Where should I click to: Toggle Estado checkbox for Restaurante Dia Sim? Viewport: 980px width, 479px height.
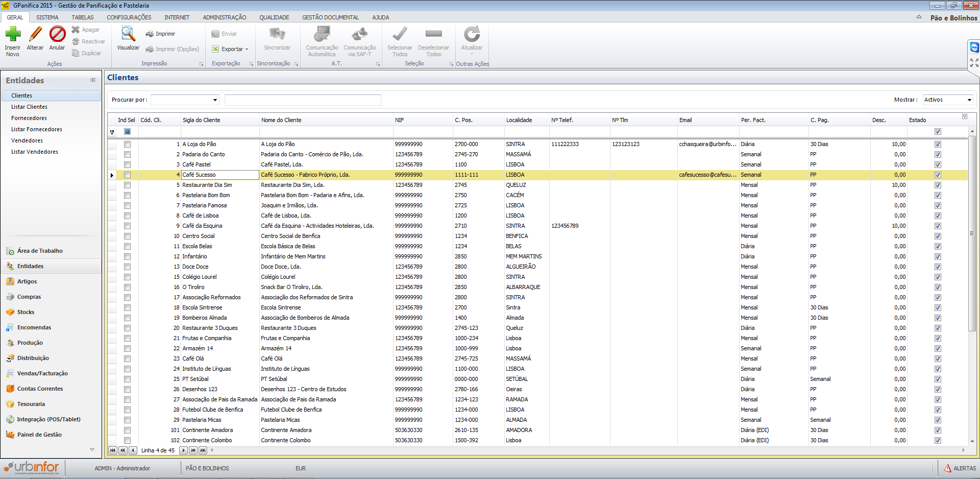click(938, 185)
